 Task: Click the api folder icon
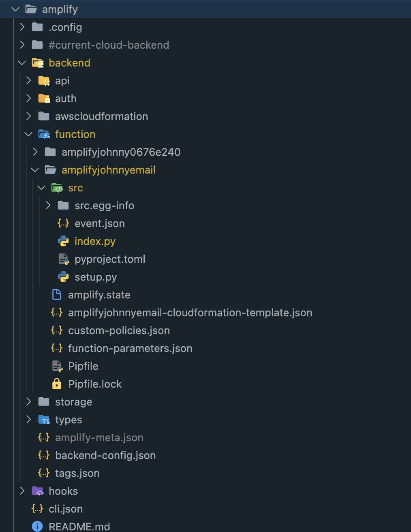click(44, 80)
